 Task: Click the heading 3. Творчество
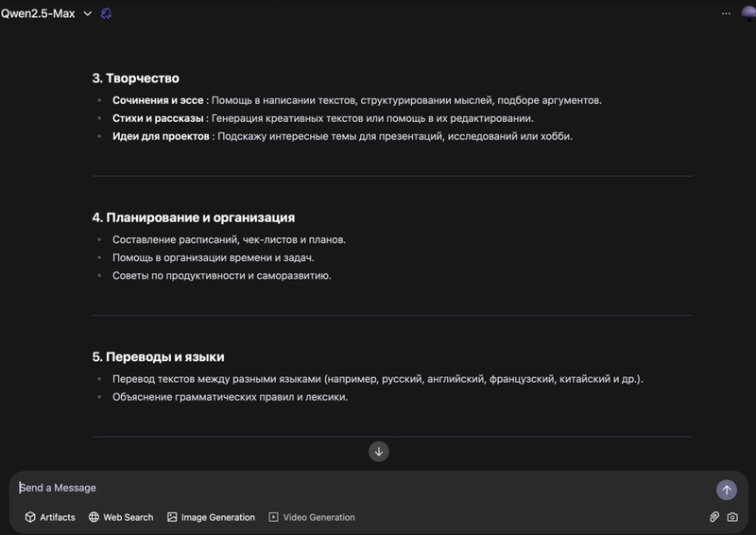pyautogui.click(x=135, y=78)
